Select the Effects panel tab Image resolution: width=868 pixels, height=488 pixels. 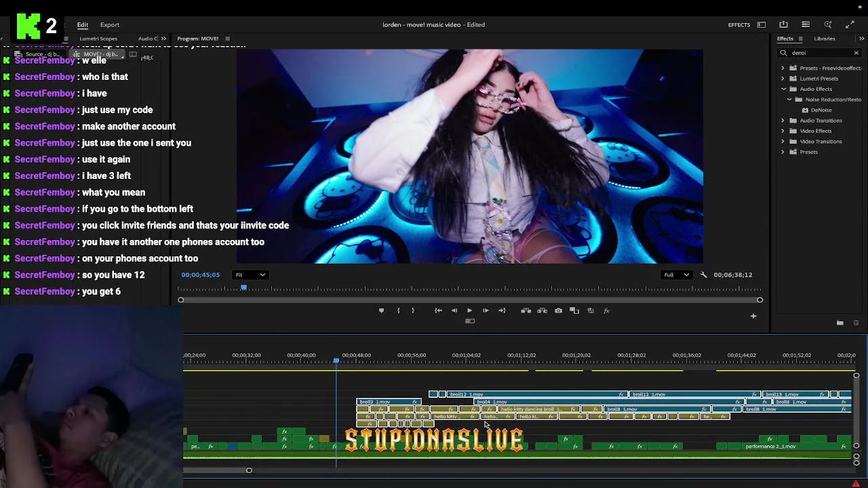(x=785, y=39)
